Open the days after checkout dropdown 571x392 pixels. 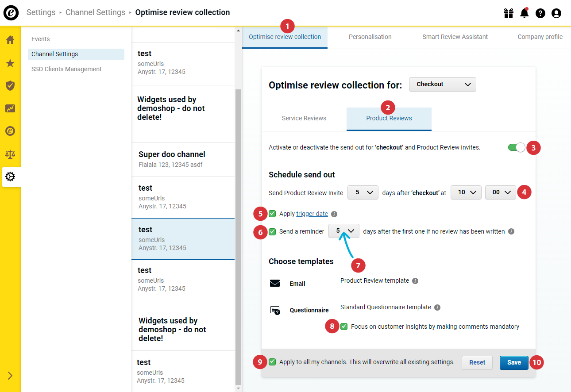pyautogui.click(x=363, y=192)
